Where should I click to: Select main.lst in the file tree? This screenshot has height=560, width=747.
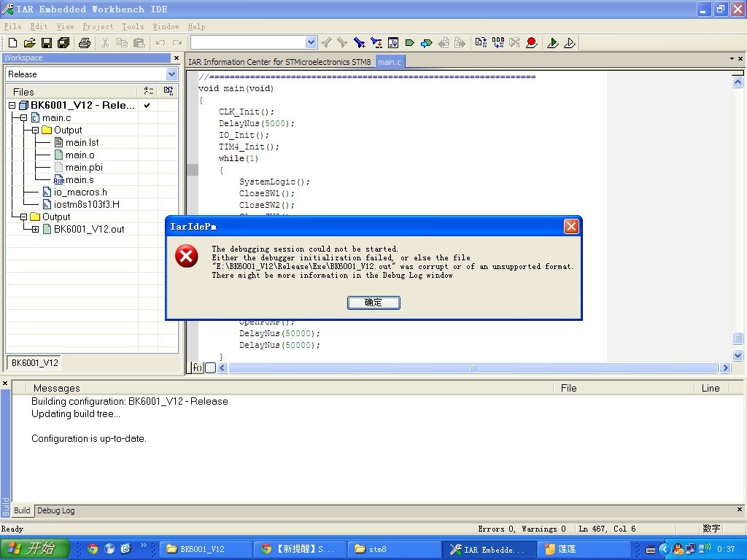[x=82, y=142]
